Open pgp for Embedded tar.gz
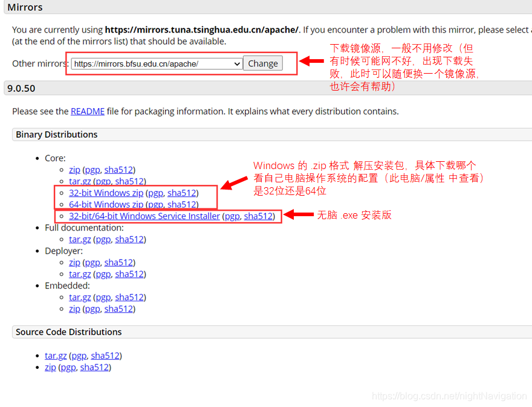Viewport: 532px width, 407px height. (103, 297)
